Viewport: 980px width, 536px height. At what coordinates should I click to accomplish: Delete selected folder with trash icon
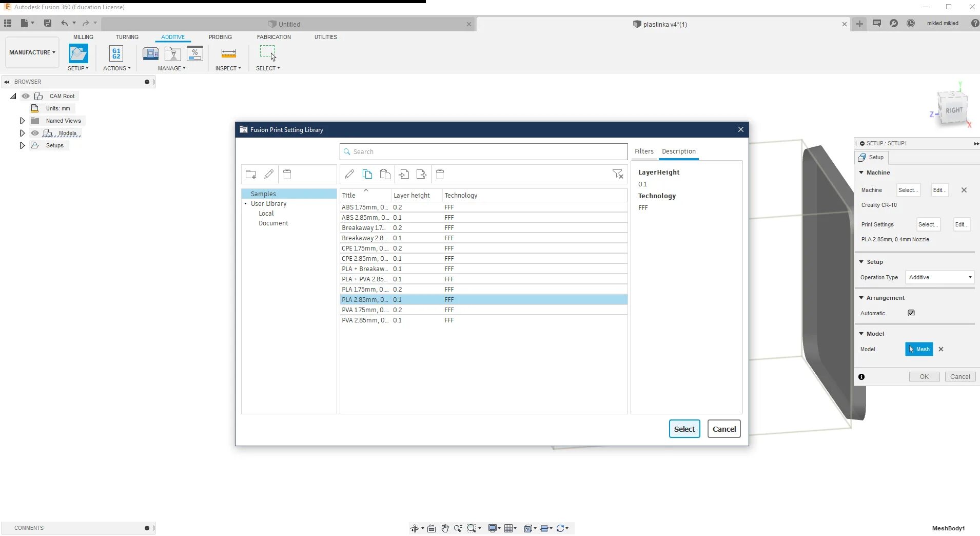287,175
